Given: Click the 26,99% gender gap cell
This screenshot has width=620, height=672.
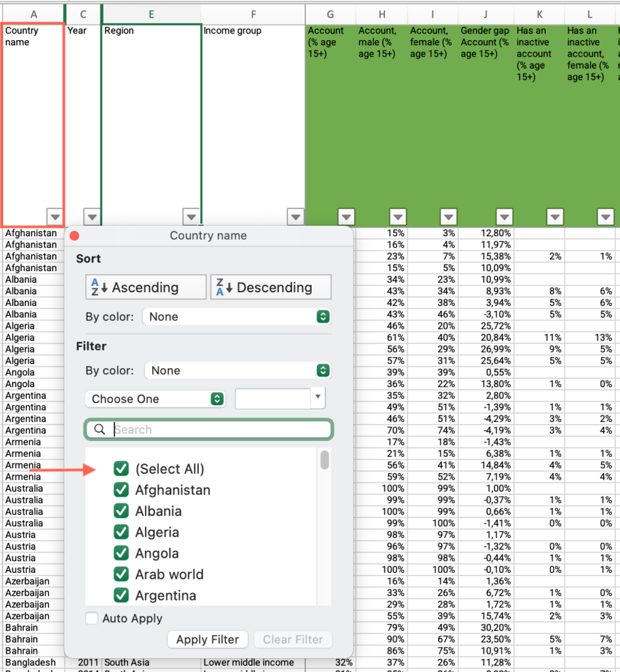Looking at the screenshot, I should click(486, 349).
